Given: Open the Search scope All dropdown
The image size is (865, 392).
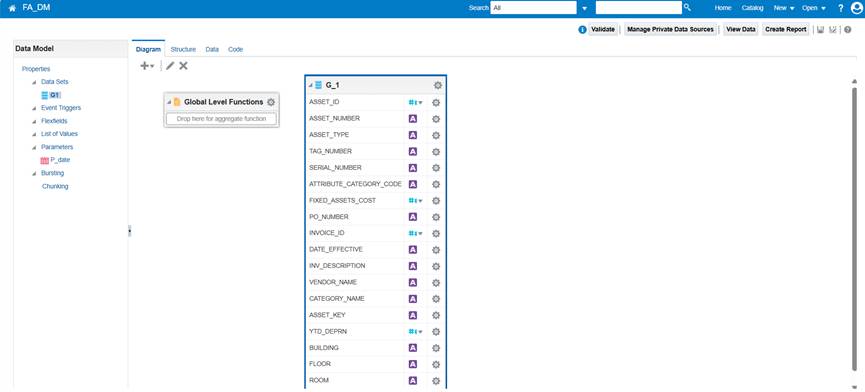Looking at the screenshot, I should point(584,8).
